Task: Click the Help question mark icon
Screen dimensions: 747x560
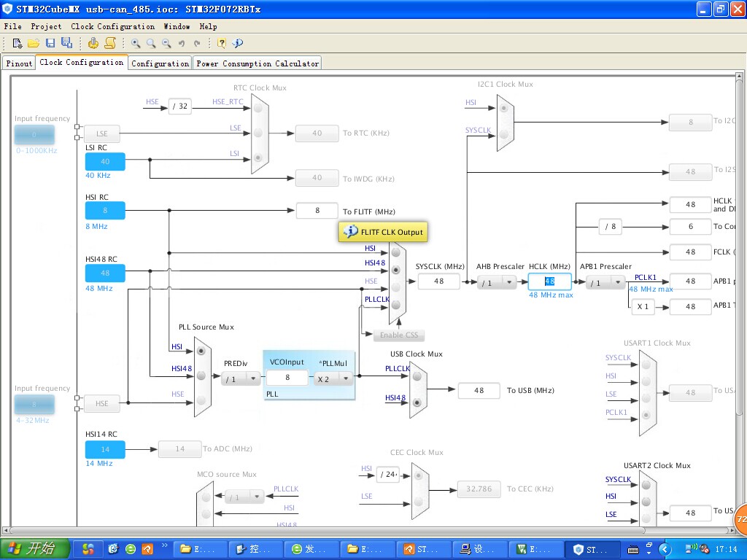Action: coord(222,43)
